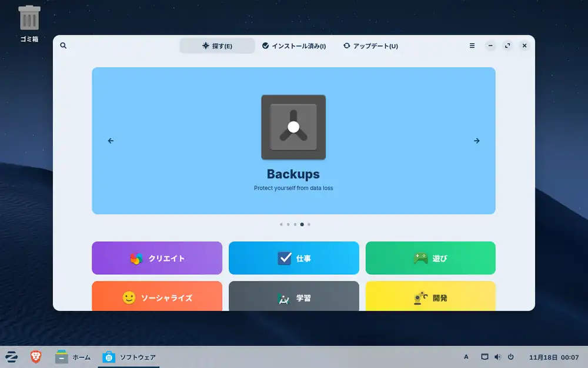Open the クリエイト category
The image size is (588, 368).
[x=157, y=258]
